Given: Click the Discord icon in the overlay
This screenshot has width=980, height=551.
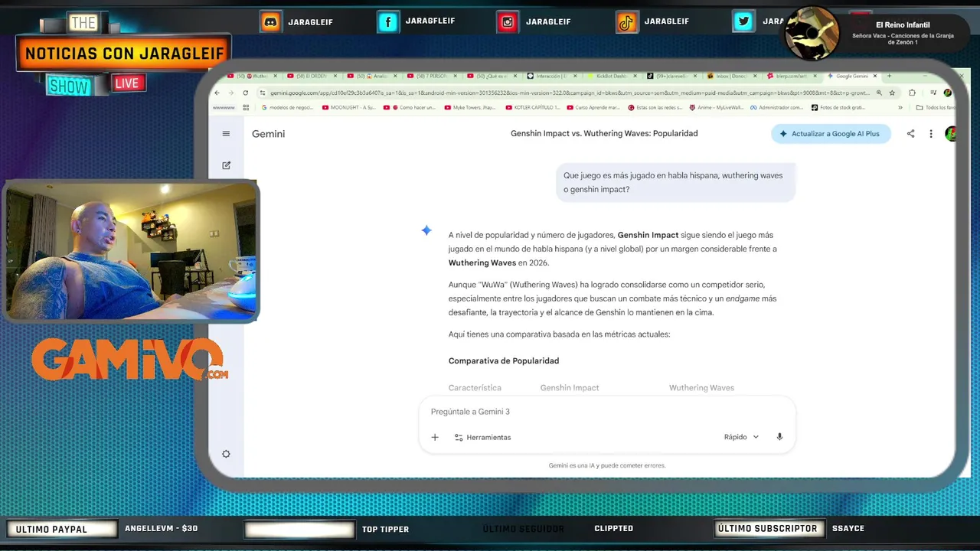Looking at the screenshot, I should click(270, 22).
